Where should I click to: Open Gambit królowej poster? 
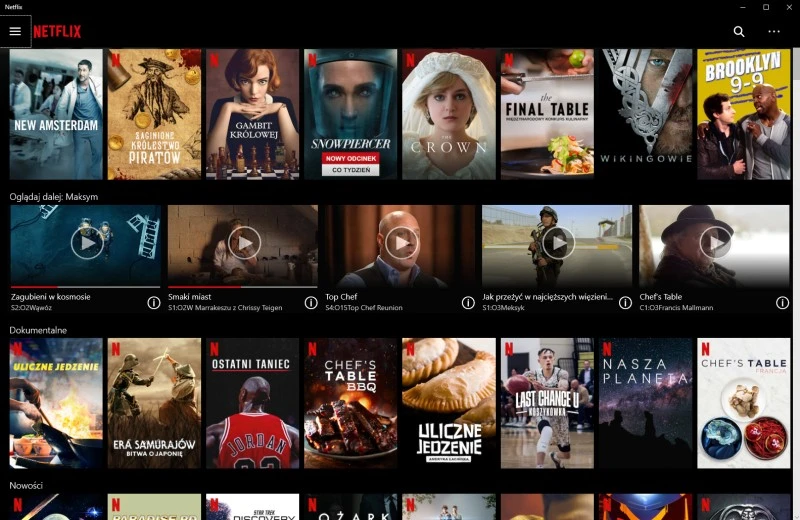253,114
